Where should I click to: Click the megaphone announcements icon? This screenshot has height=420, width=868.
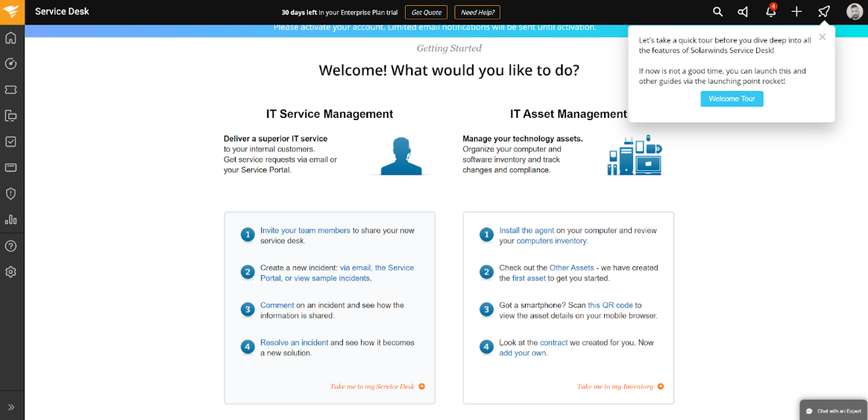click(x=743, y=12)
